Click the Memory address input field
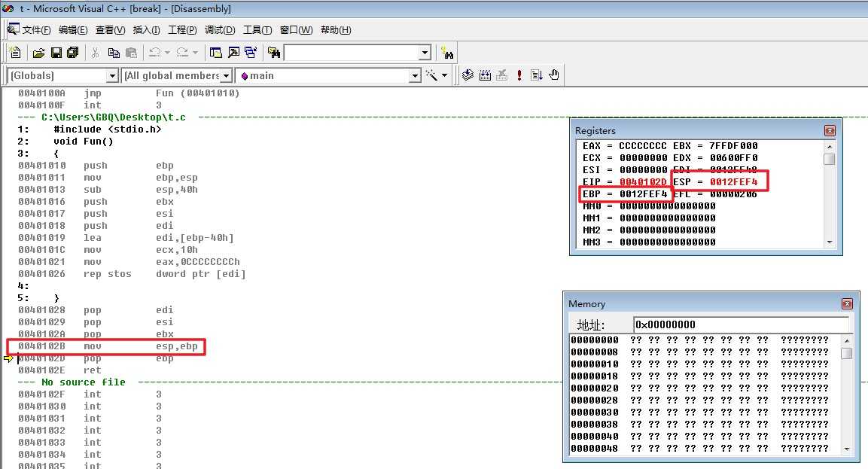Screen dimensions: 868x469 [741, 324]
